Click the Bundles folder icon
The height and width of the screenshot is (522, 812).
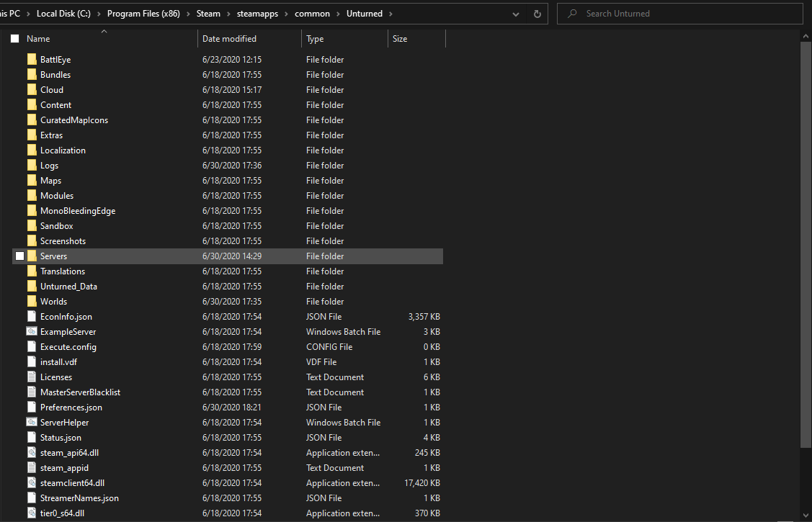[x=32, y=74]
